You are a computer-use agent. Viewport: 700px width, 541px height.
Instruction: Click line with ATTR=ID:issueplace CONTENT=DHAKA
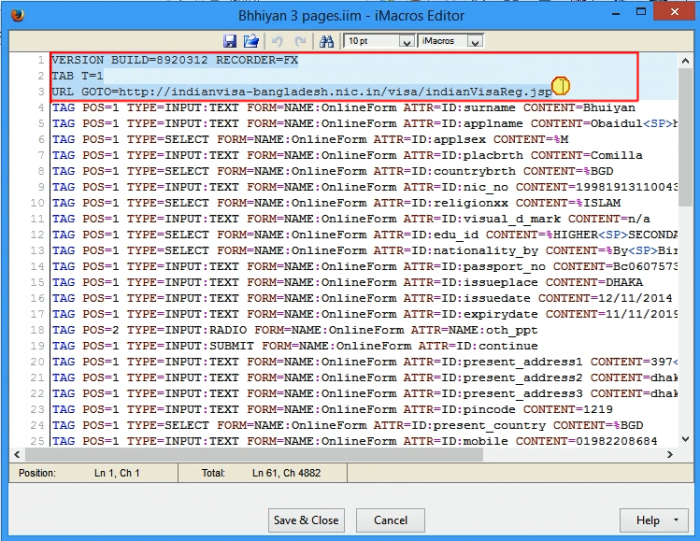point(347,283)
